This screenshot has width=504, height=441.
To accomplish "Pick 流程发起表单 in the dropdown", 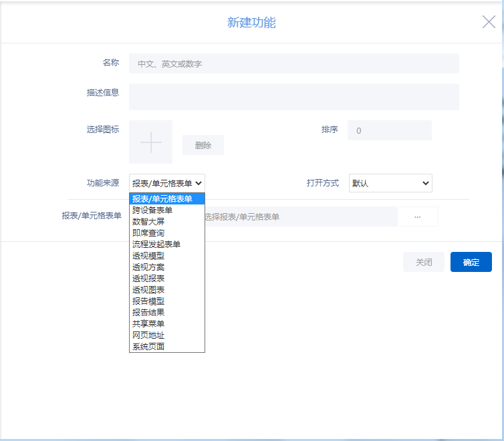I will pos(156,244).
